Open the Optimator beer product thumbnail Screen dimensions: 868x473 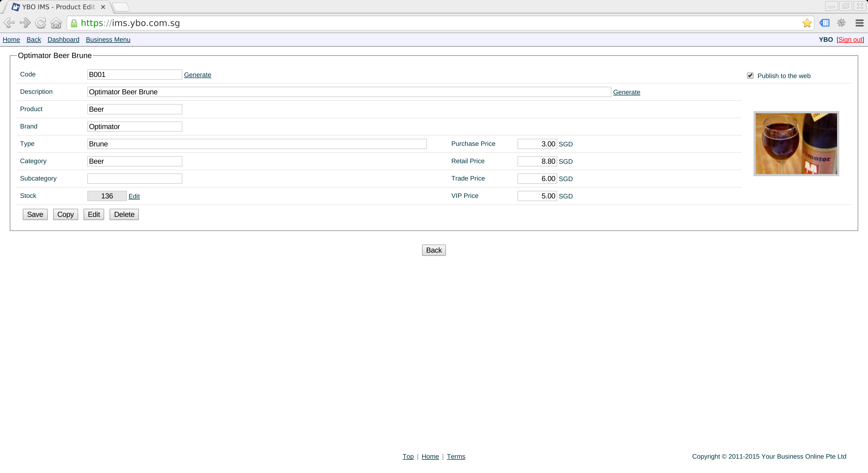click(796, 144)
